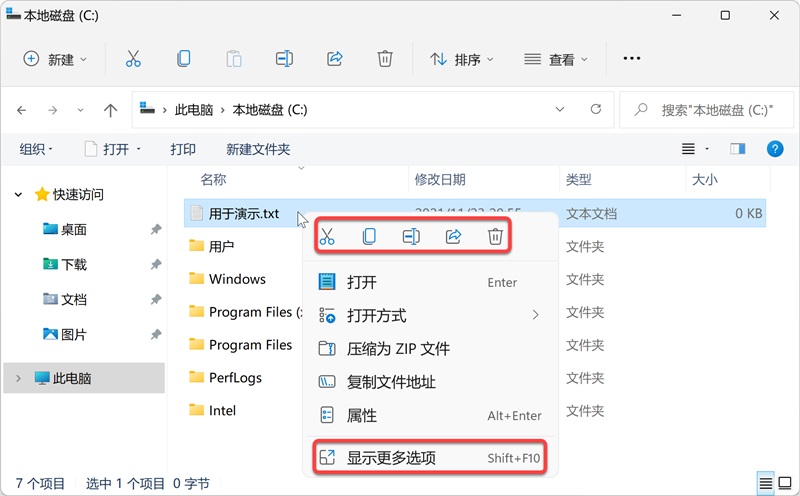Click the Share icon in context menu

[x=453, y=236]
